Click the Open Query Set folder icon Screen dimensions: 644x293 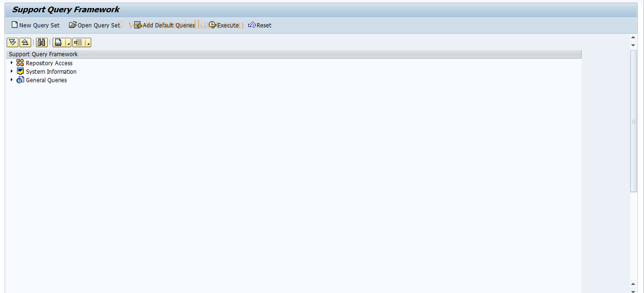pos(73,25)
